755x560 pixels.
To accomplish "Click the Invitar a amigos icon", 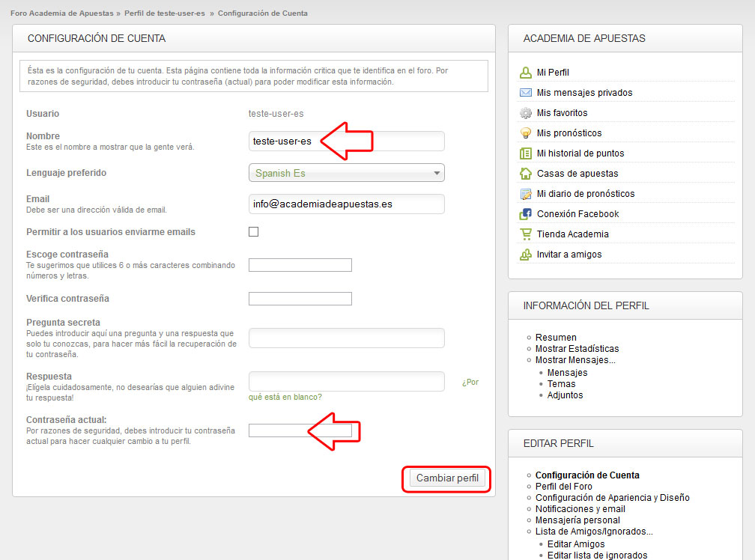I will (x=526, y=255).
